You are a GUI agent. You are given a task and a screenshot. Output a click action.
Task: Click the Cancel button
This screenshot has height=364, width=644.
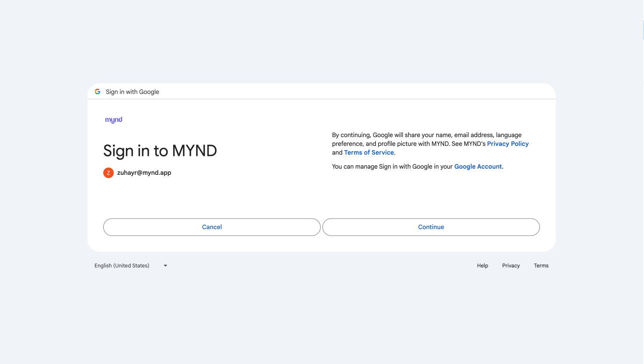[212, 227]
